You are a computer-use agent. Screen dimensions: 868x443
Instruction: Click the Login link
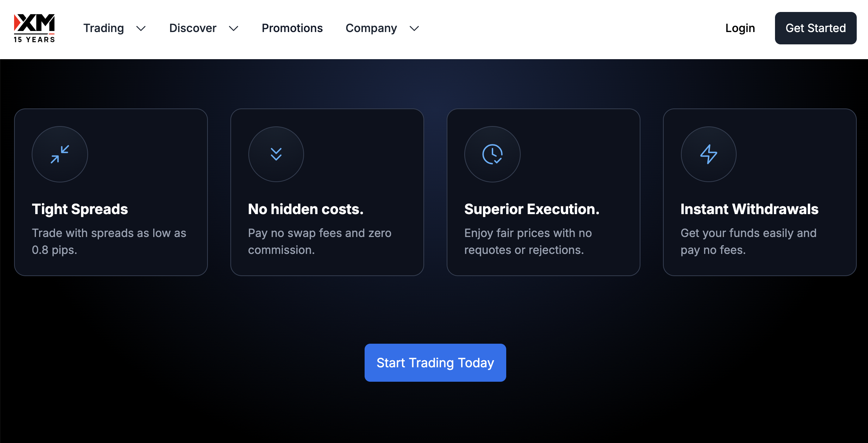[x=740, y=28]
